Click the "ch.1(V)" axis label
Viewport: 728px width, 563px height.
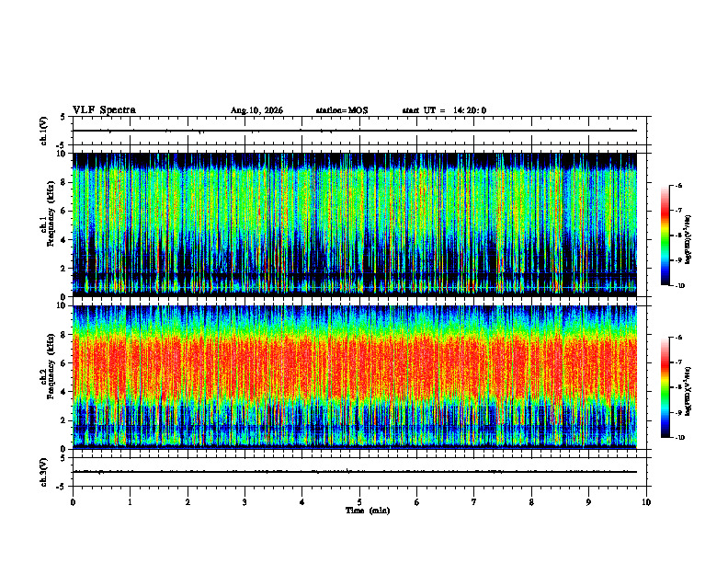(44, 131)
